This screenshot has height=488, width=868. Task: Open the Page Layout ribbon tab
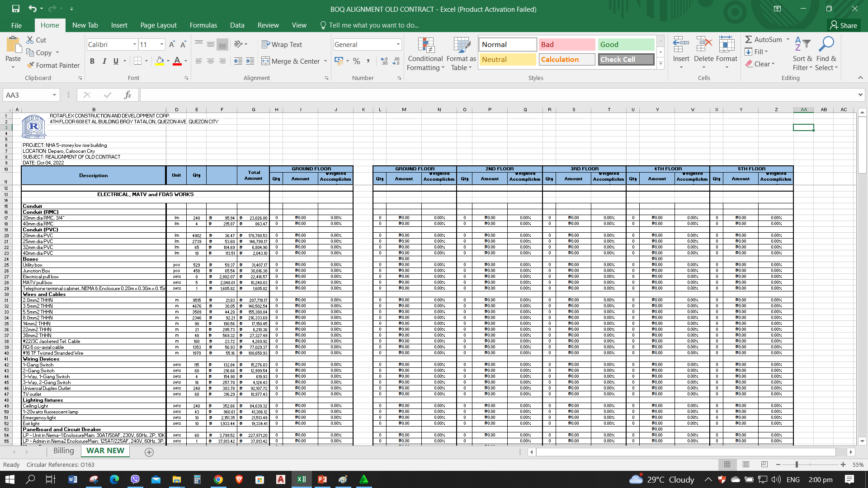tap(158, 25)
